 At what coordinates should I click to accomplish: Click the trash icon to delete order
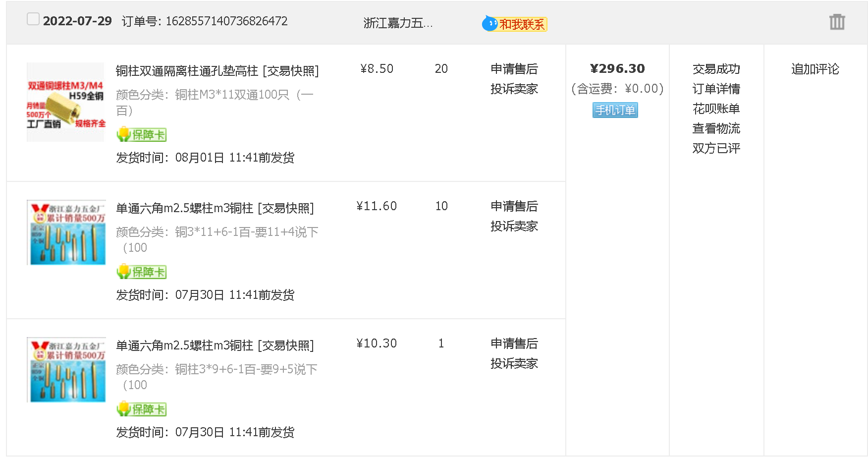click(837, 22)
